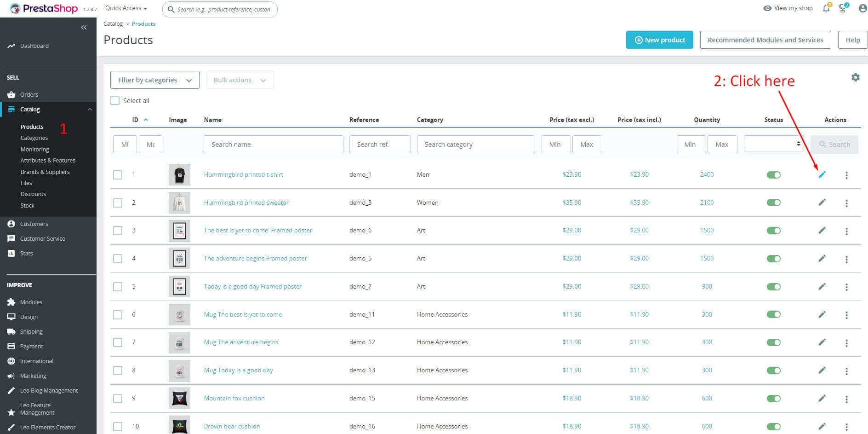Collapse the Catalog menu chevron

[x=90, y=110]
